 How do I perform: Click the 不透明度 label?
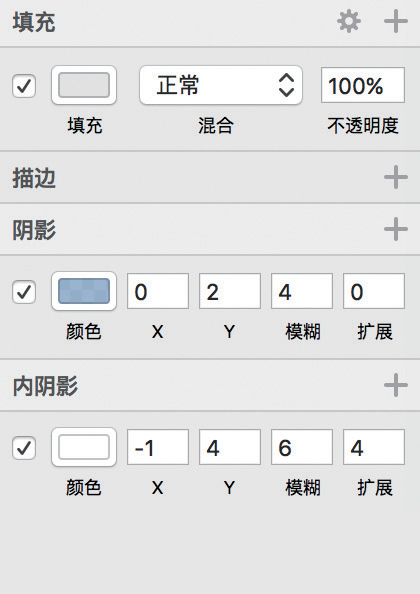tap(363, 125)
